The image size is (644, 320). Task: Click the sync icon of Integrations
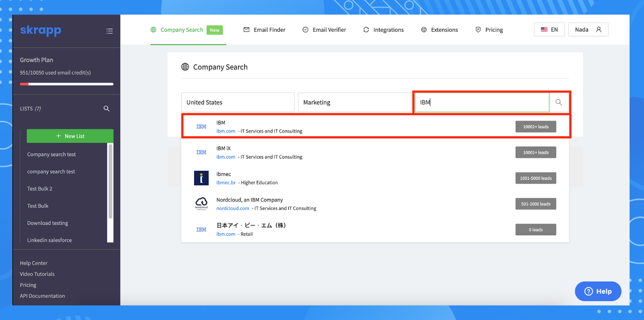click(x=366, y=29)
